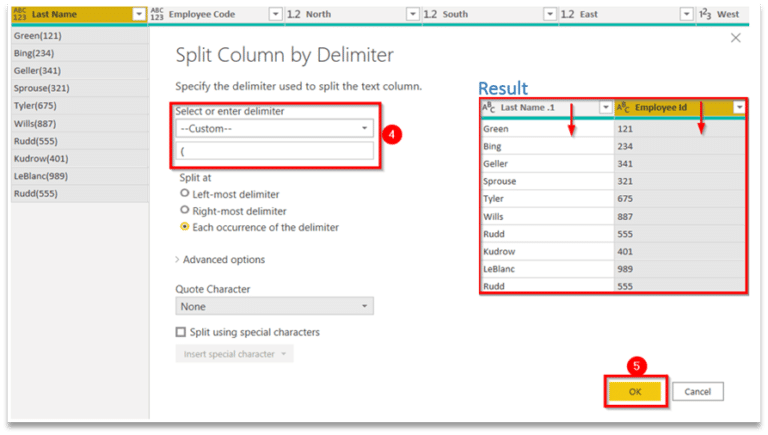Image resolution: width=768 pixels, height=435 pixels.
Task: Click the LeBlanc(989) cell
Action: [80, 176]
